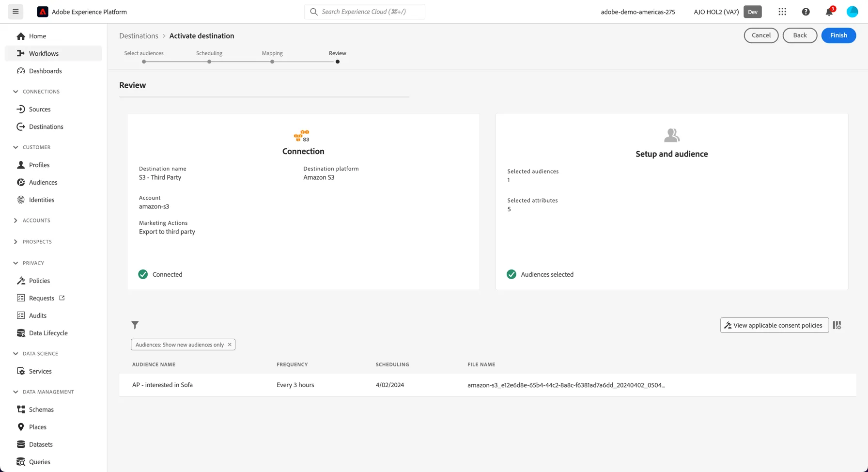
Task: Open the notifications bell
Action: coord(829,12)
